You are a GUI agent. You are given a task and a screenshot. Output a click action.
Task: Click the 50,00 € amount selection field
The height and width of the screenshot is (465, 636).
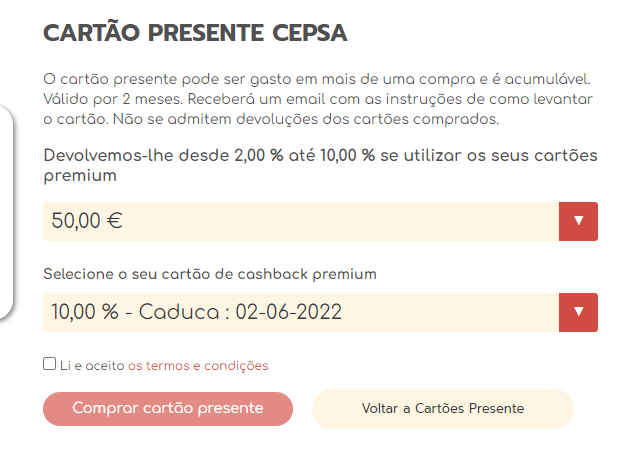pos(300,221)
